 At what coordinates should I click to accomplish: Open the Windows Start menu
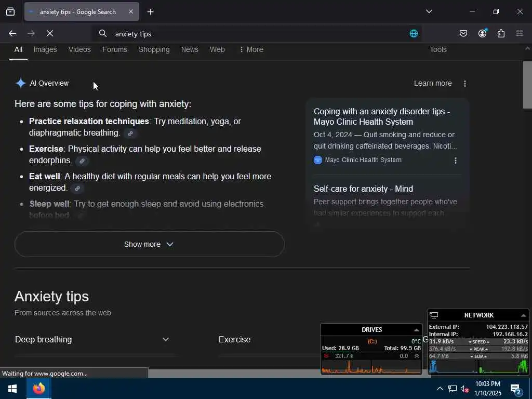point(12,389)
